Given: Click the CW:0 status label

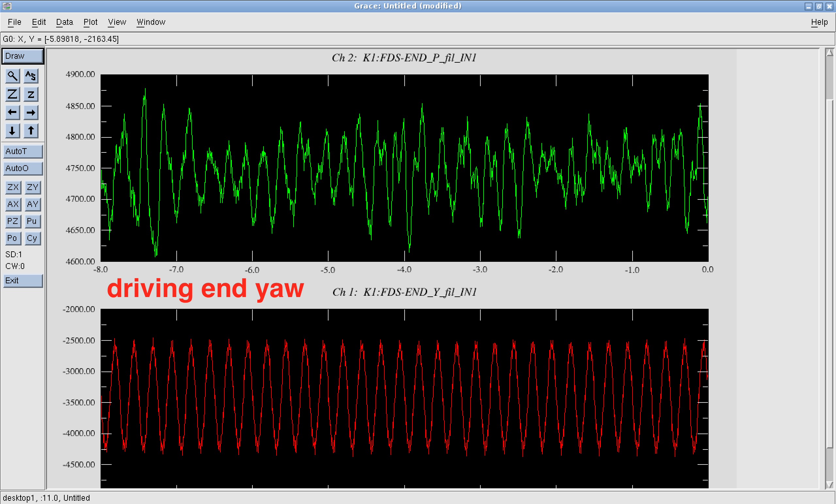Looking at the screenshot, I should point(15,266).
